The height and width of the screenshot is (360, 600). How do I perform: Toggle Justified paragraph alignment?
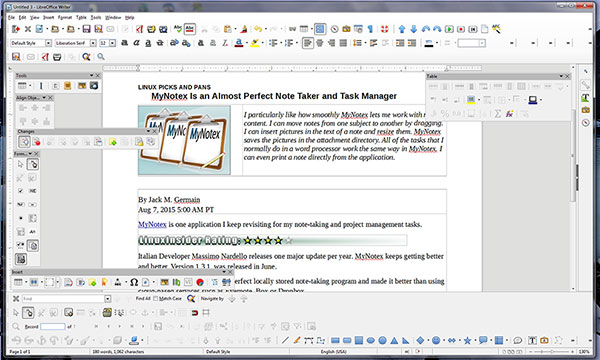343,43
